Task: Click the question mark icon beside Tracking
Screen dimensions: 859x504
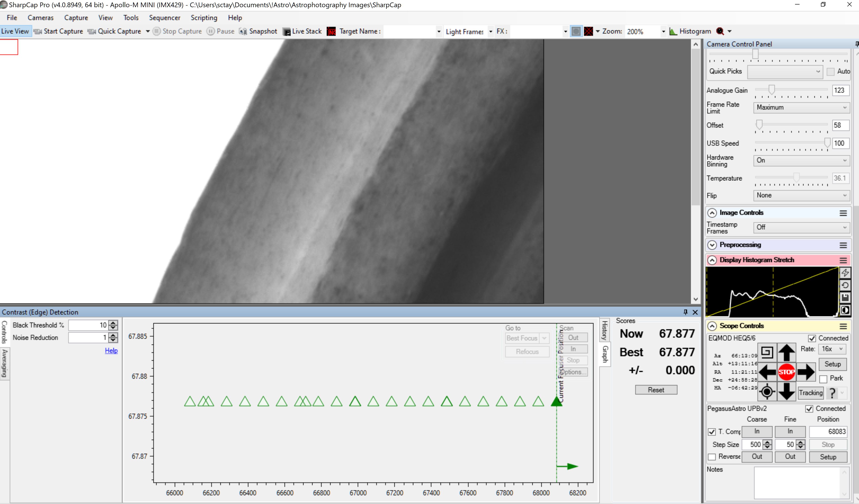Action: (832, 393)
